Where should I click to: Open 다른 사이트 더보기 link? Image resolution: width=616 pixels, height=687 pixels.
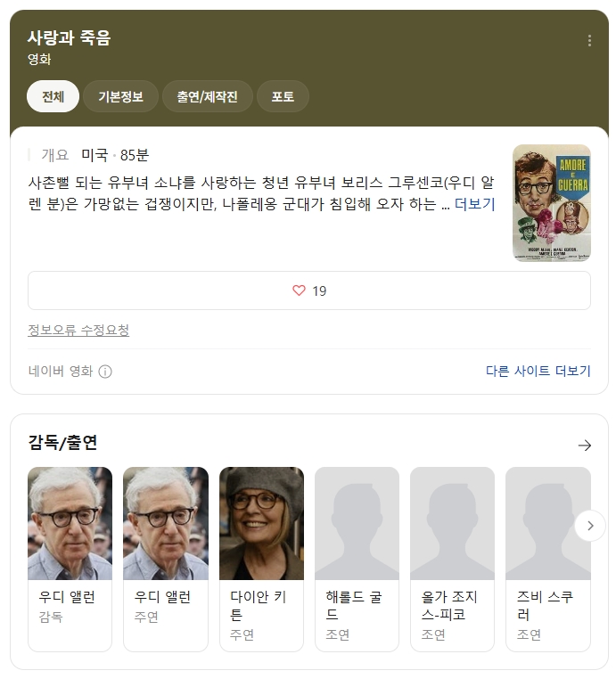pyautogui.click(x=538, y=371)
